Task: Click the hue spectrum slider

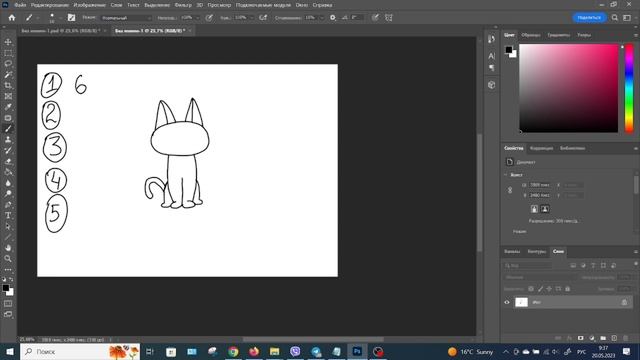Action: click(x=629, y=88)
